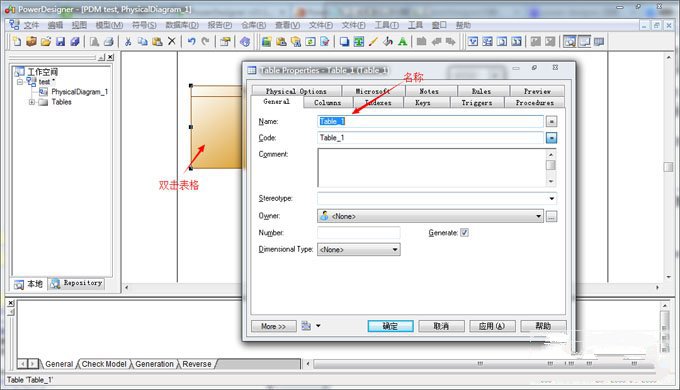Click the New document icon
The image size is (680, 390).
coord(17,42)
